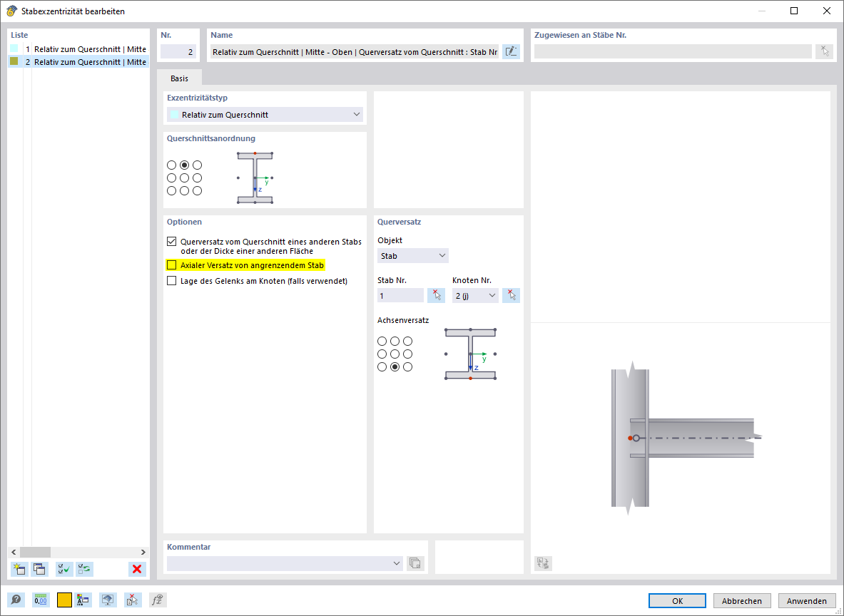Click the Name text field
844x616 pixels.
(x=354, y=51)
